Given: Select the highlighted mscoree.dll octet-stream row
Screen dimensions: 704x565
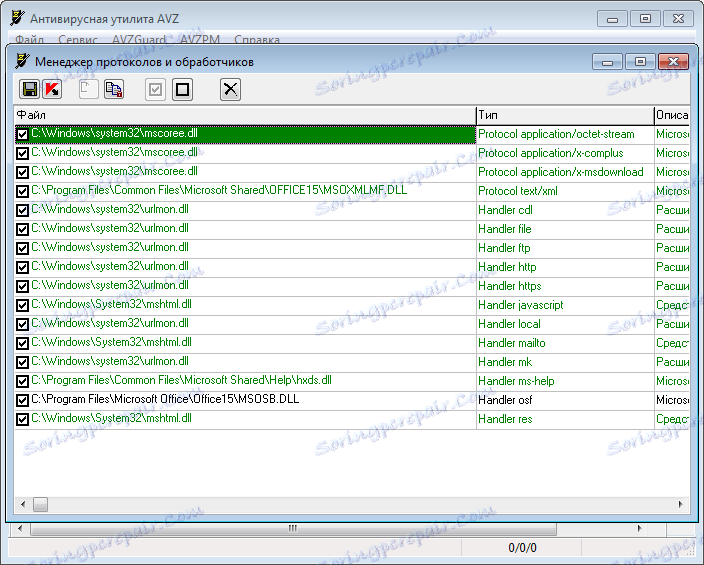Looking at the screenshot, I should [x=245, y=134].
